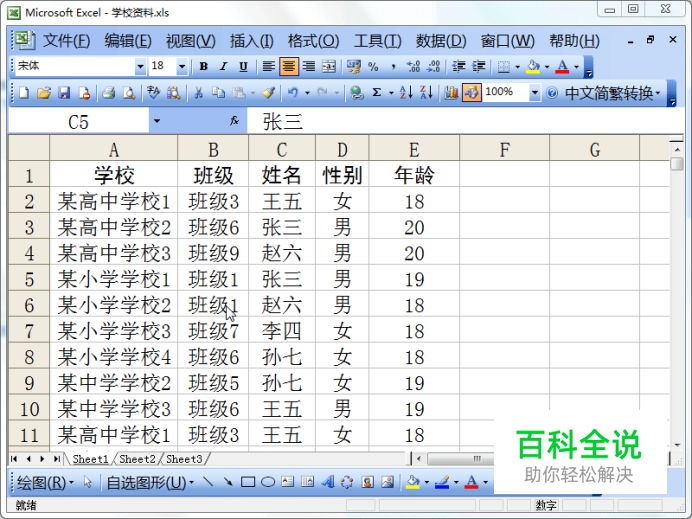The image size is (692, 519).
Task: Select the Rectangle drawing tool
Action: [248, 482]
